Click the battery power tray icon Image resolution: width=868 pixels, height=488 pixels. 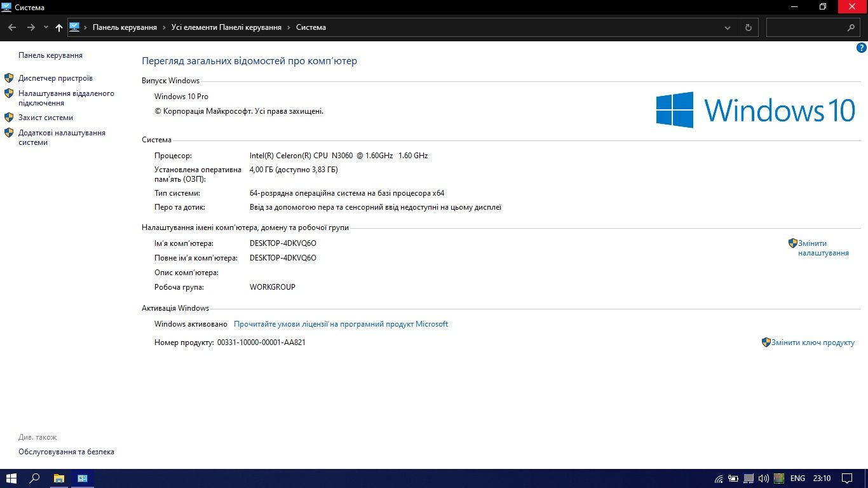click(733, 478)
